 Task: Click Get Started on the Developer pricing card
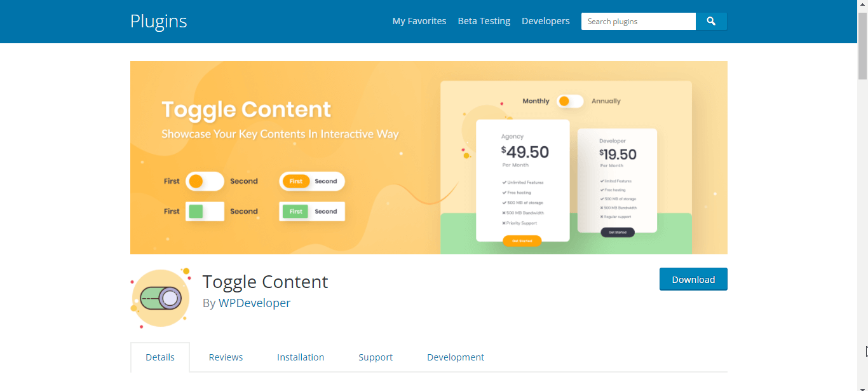618,232
